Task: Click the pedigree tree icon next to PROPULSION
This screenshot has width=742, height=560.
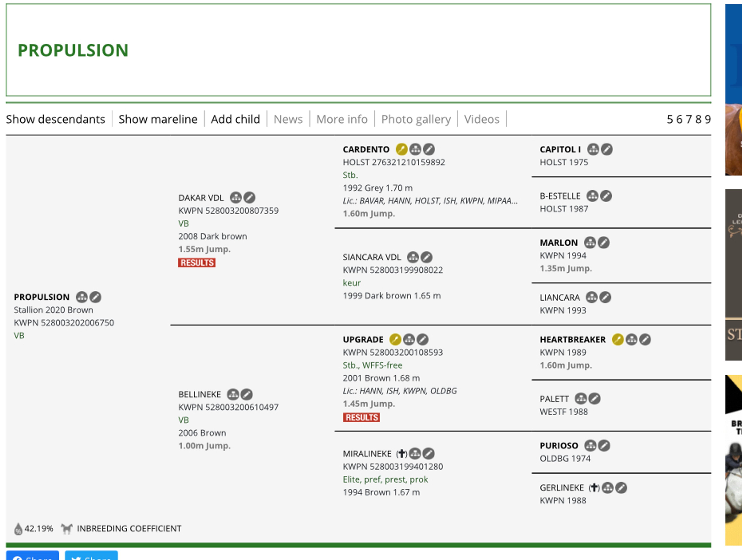Action: [x=82, y=297]
